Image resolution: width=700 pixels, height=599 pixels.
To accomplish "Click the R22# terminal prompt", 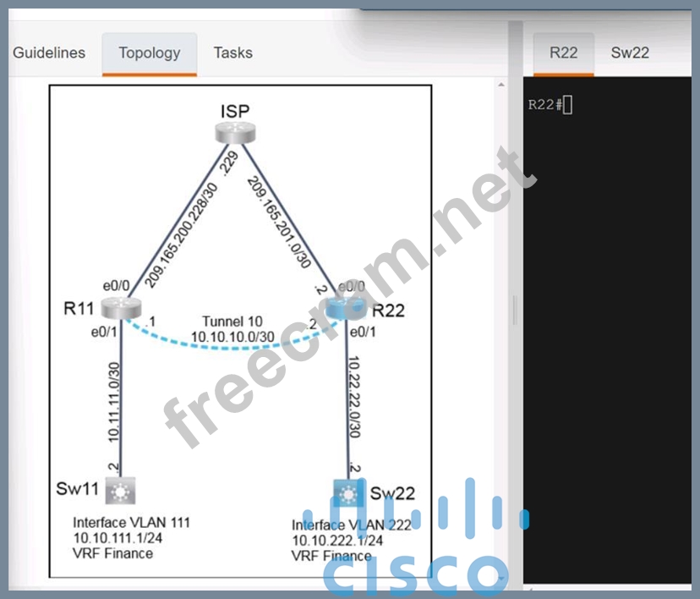I will 545,105.
